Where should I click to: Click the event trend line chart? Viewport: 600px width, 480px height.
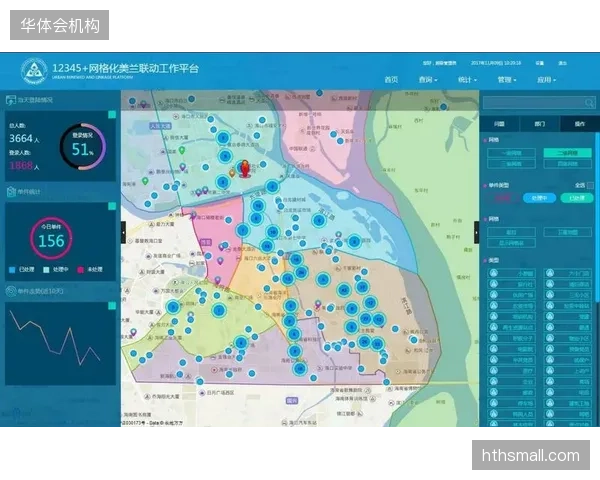[55, 338]
